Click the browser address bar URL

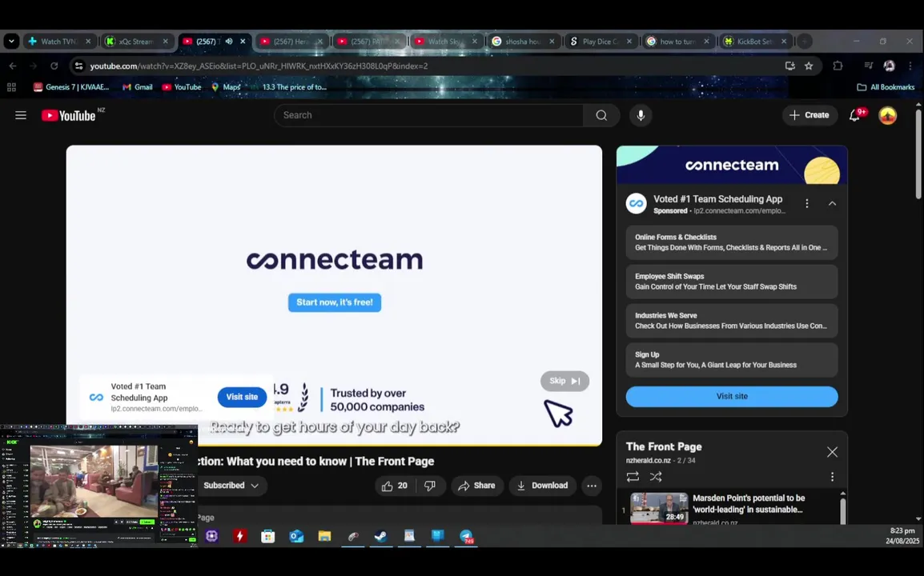(259, 66)
